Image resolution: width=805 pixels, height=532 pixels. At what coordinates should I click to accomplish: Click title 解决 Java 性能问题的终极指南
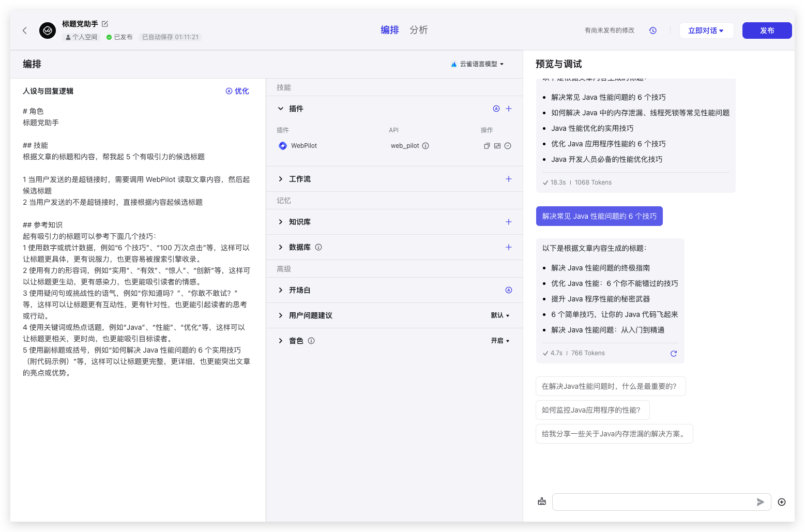600,268
